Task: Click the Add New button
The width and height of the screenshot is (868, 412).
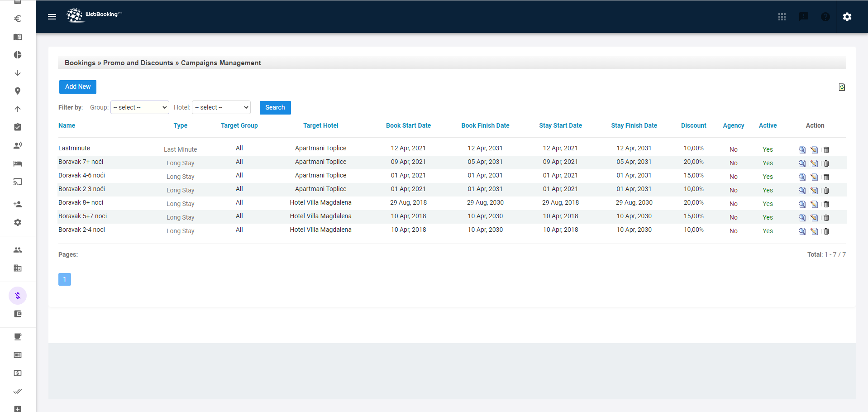Action: click(x=78, y=86)
